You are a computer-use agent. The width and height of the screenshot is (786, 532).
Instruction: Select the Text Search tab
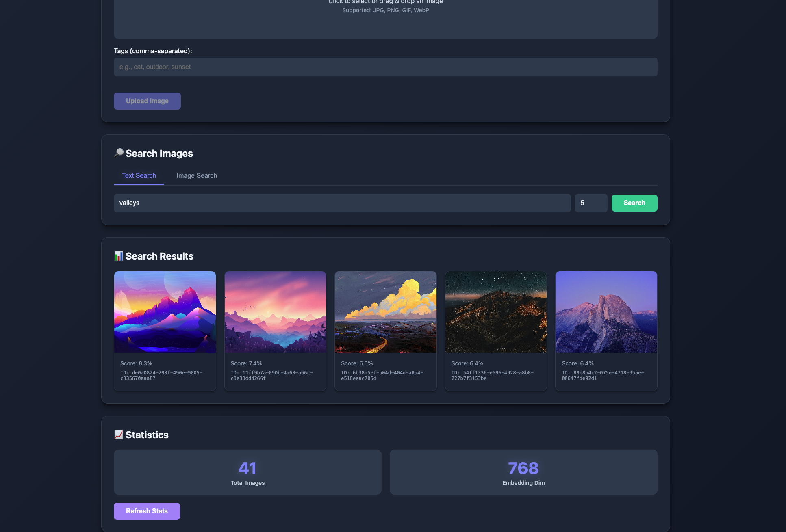click(x=139, y=175)
